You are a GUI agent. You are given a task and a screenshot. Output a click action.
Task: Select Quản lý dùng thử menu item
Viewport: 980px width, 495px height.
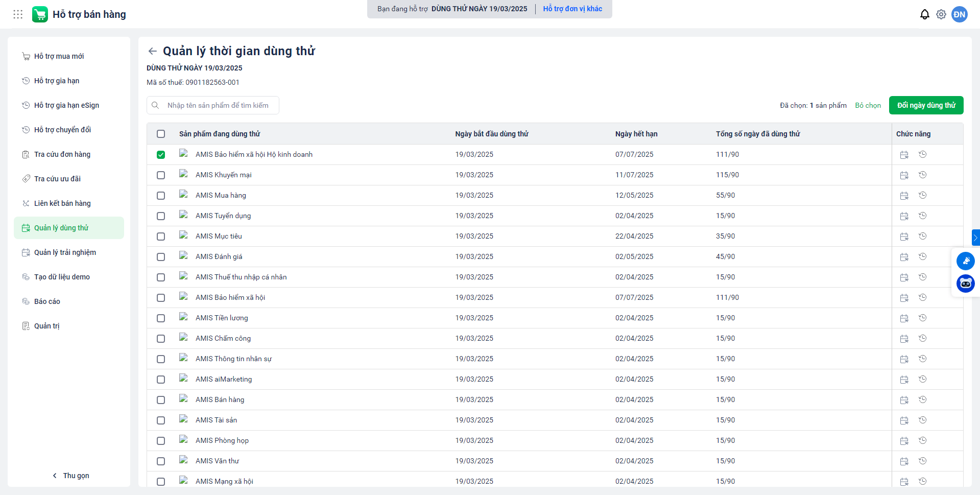click(x=69, y=228)
